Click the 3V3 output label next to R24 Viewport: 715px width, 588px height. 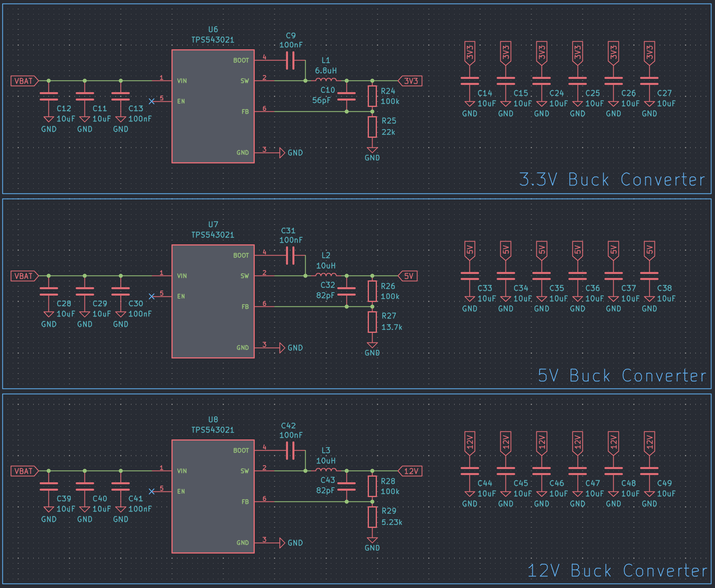410,81
